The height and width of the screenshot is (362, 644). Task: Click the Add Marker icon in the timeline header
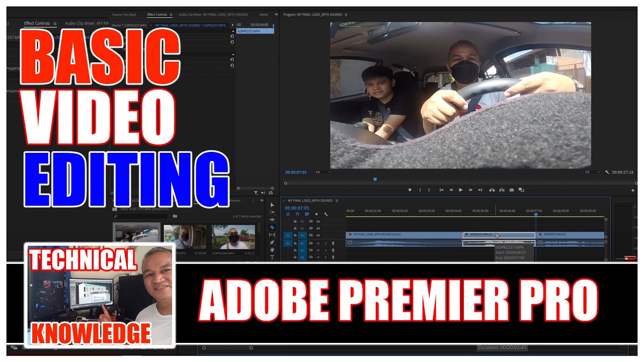(316, 214)
